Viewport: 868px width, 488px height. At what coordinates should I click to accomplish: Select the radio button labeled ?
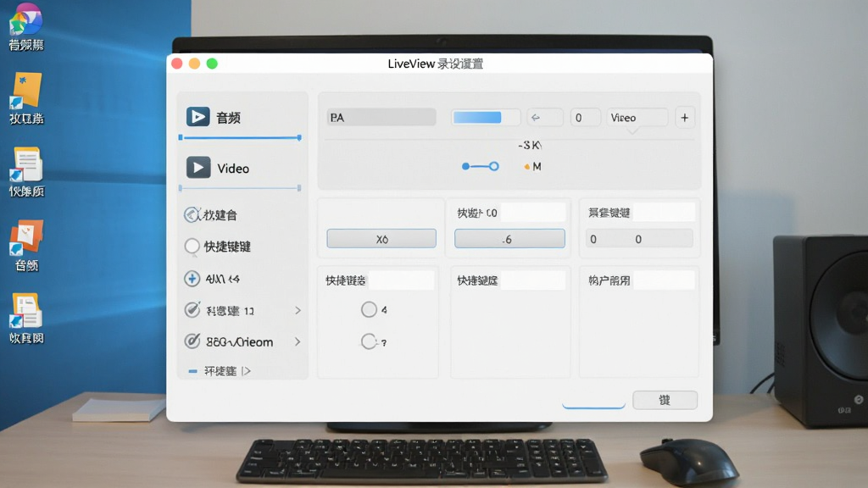coord(369,341)
